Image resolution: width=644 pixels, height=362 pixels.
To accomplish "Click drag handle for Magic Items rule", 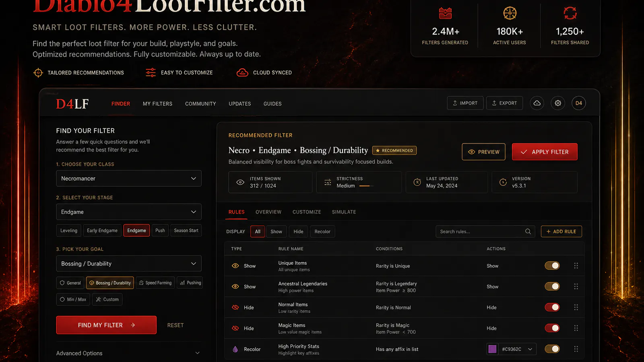I will click(576, 328).
